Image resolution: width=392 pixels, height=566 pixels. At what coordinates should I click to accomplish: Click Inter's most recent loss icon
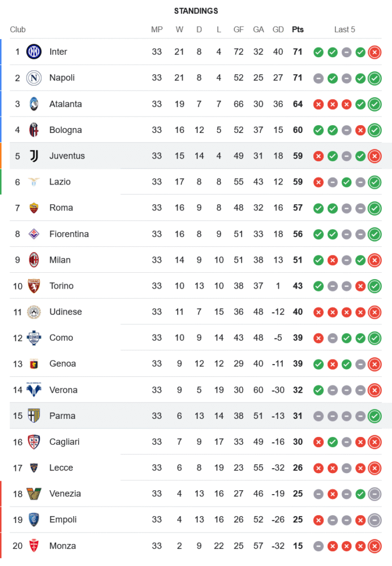pos(374,53)
